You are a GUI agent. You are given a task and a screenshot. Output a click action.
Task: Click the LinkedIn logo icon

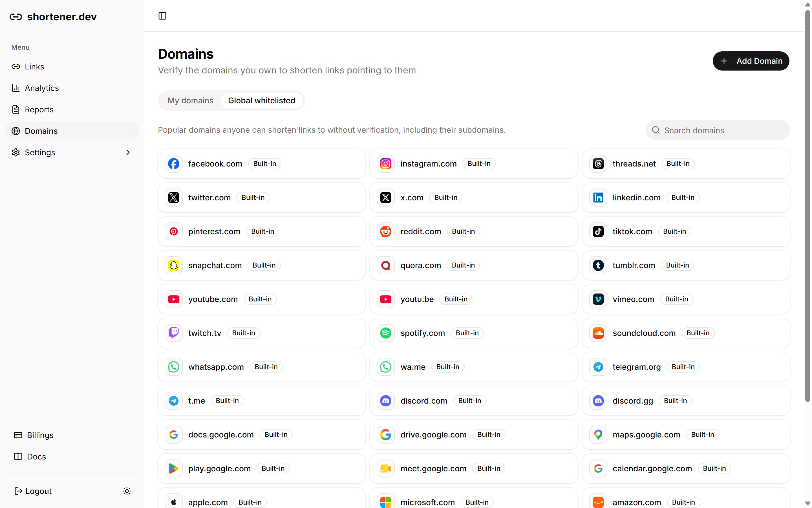[x=598, y=198]
